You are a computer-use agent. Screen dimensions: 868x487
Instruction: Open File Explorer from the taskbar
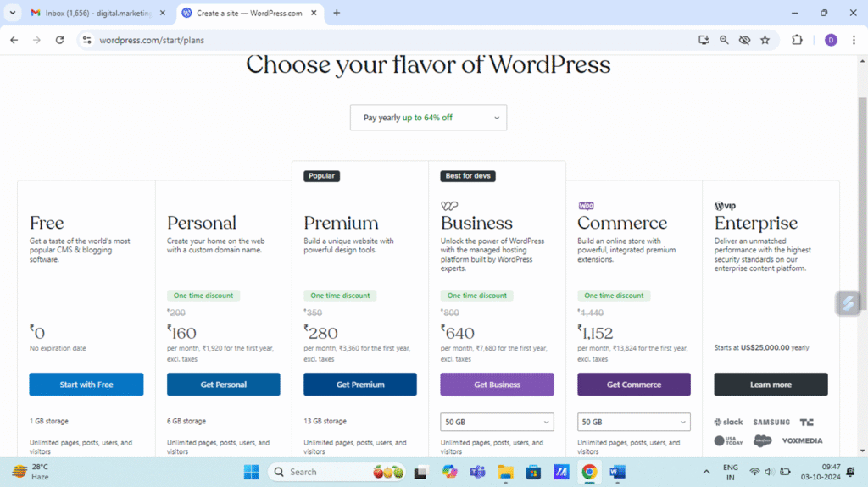(x=505, y=472)
